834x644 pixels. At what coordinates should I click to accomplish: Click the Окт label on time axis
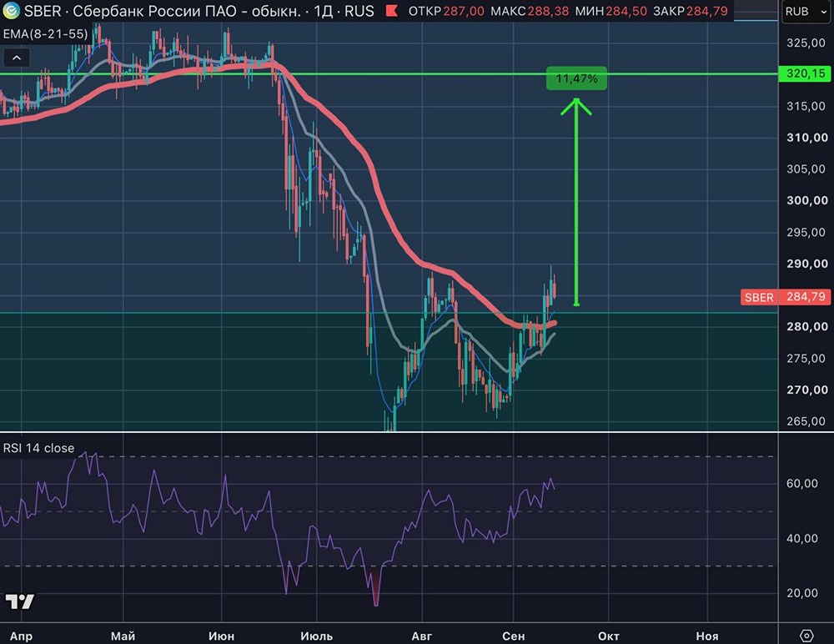click(609, 636)
